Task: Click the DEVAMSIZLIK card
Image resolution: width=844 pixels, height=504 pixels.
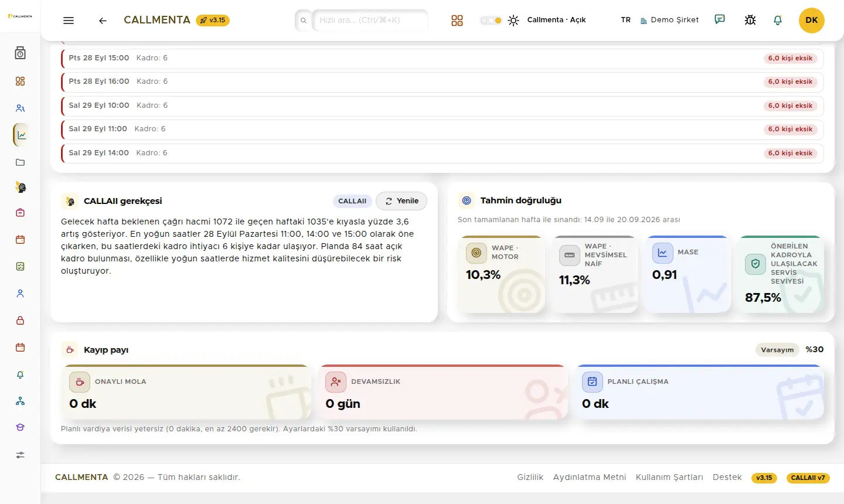Action: pos(443,392)
